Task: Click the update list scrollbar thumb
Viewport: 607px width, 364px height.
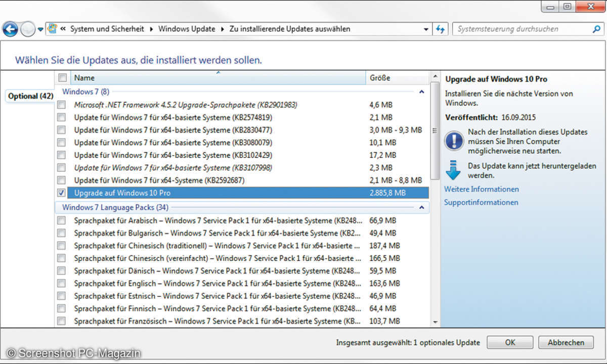Action: click(435, 130)
